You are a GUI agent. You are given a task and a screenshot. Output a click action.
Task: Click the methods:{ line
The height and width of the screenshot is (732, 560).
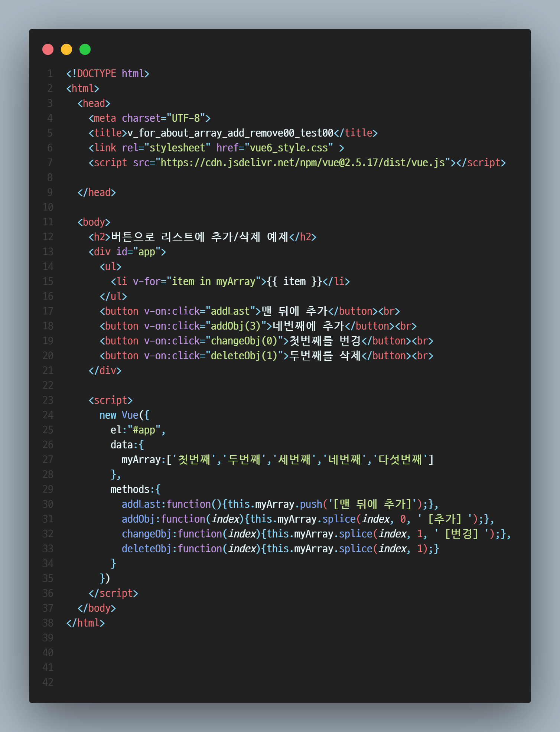click(x=136, y=489)
